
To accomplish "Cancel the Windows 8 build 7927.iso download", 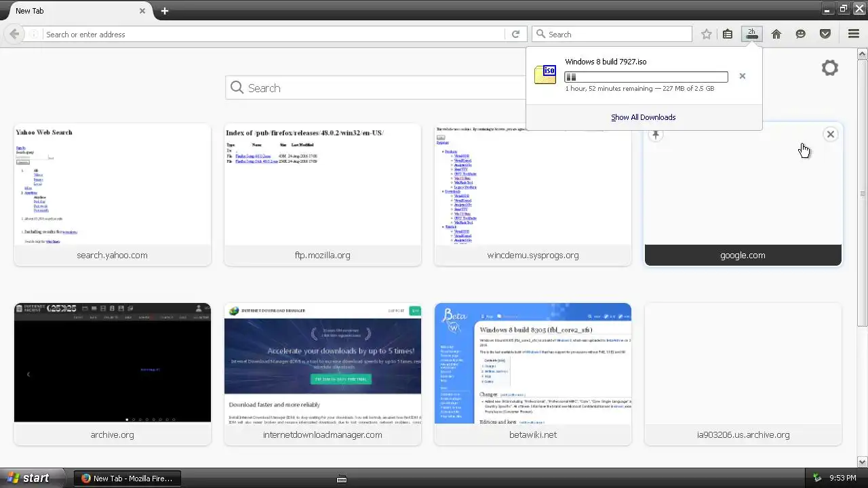I will tap(742, 76).
